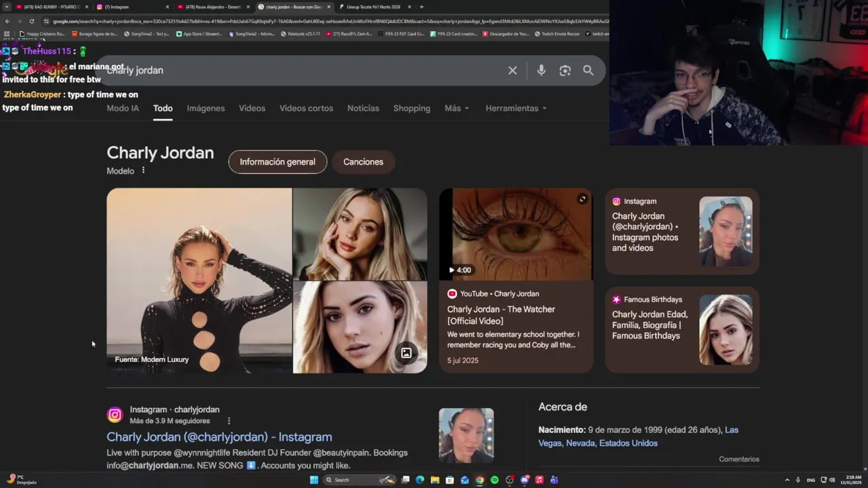
Task: Switch to the Instagram browser tab
Action: pyautogui.click(x=132, y=7)
